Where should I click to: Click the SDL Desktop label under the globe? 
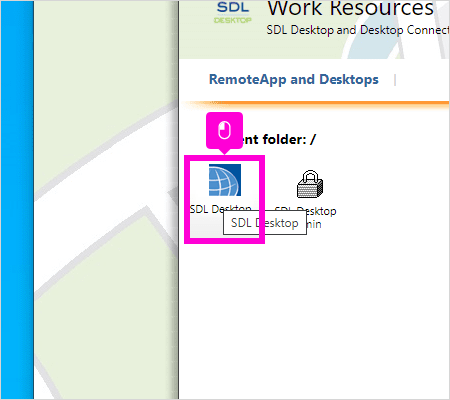(220, 209)
